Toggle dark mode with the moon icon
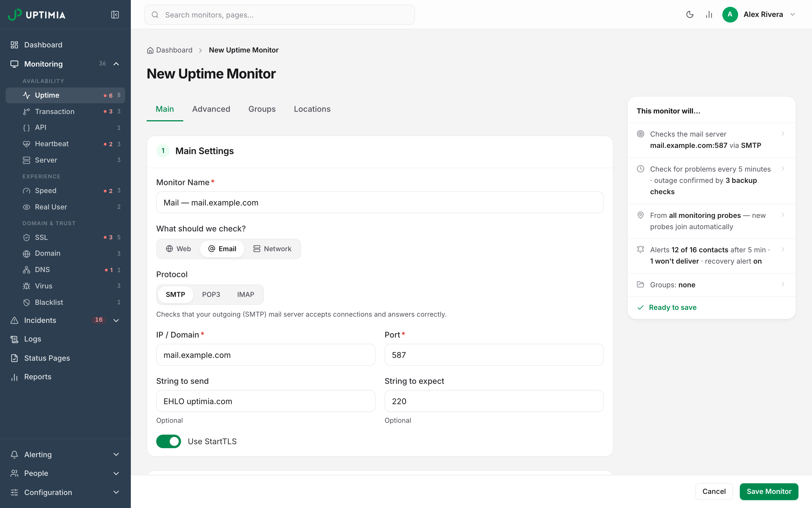This screenshot has height=508, width=812. [690, 14]
